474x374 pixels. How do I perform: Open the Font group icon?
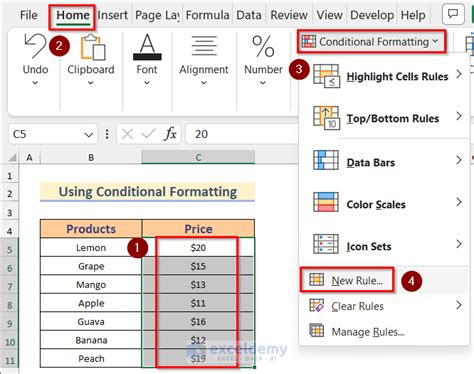click(x=147, y=47)
